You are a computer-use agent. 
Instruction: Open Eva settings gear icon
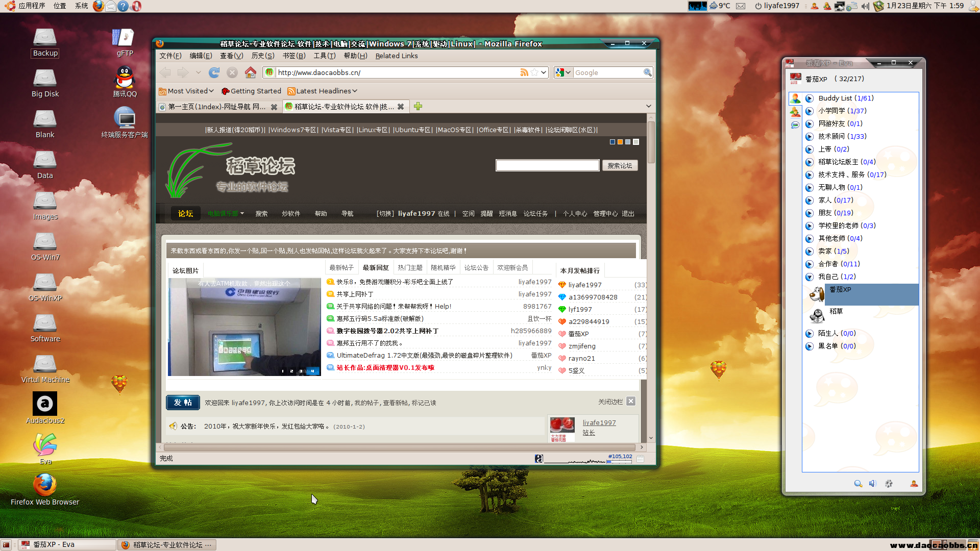pos(889,484)
